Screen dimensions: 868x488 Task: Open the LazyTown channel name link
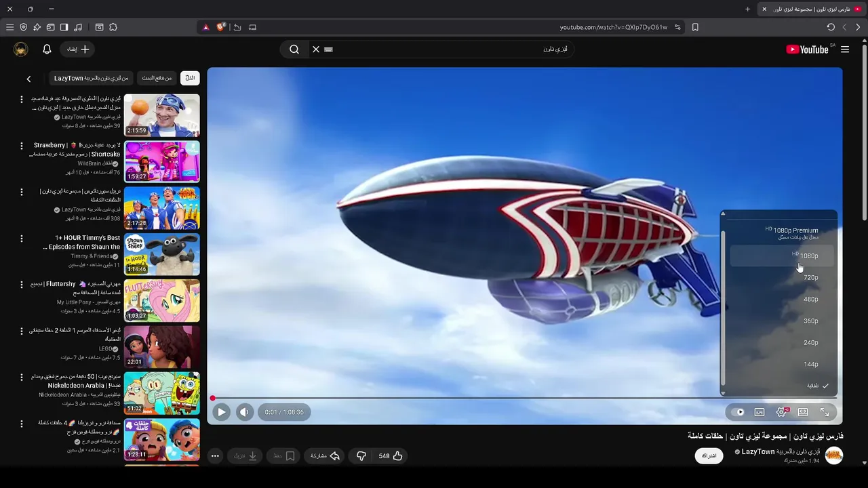point(781,451)
